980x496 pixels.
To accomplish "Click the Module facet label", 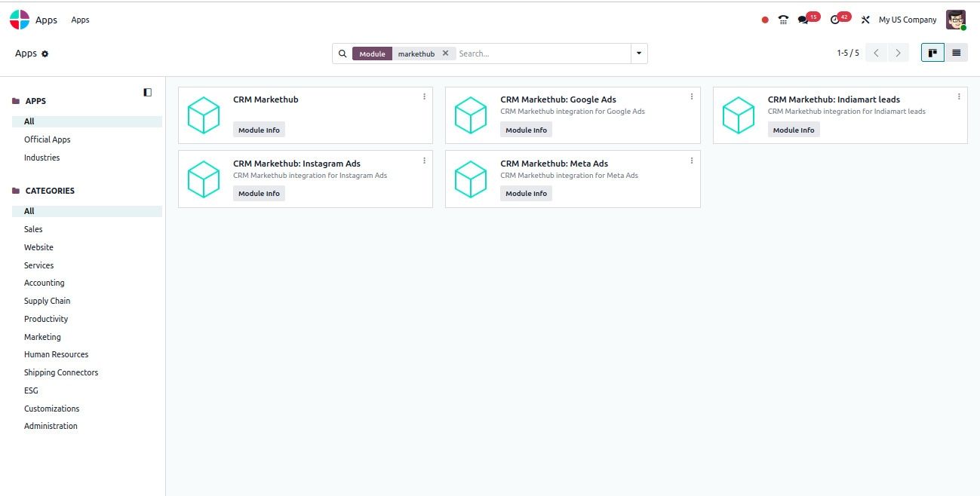I will (x=372, y=54).
